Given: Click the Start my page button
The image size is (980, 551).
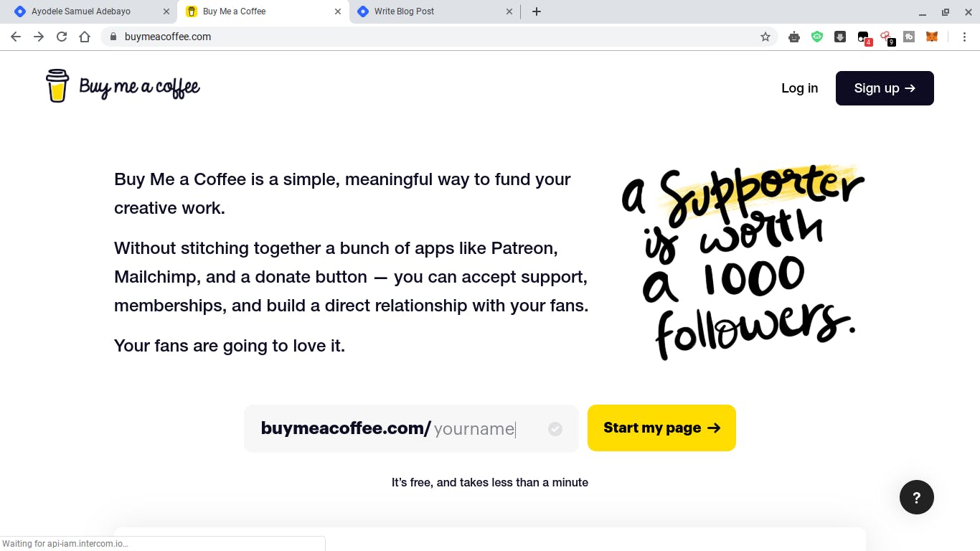Looking at the screenshot, I should [661, 428].
